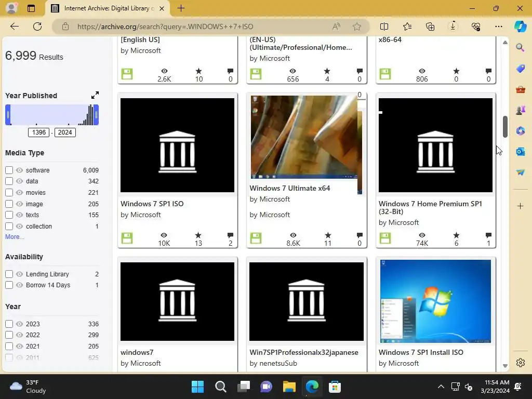View the site information lock icon
Viewport: 532px width, 399px height.
pyautogui.click(x=65, y=26)
